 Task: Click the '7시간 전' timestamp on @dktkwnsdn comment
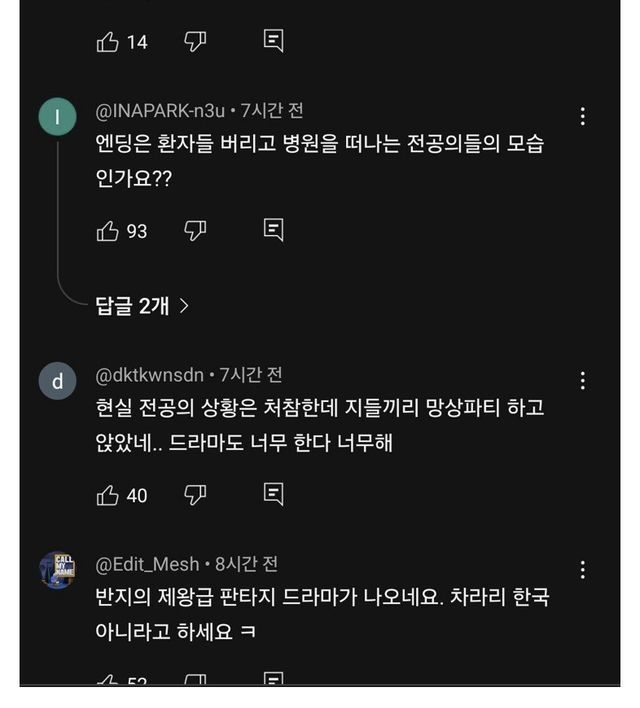[x=251, y=375]
